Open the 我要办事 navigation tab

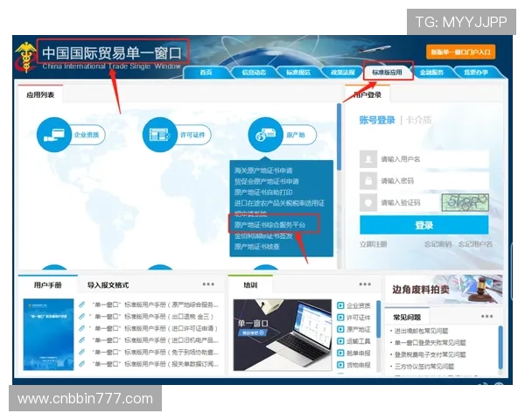pos(476,72)
